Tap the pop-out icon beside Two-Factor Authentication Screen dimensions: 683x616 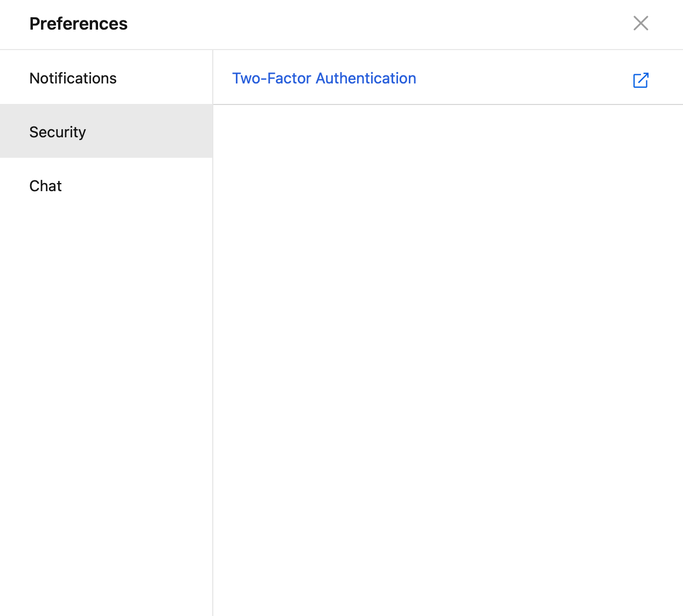pyautogui.click(x=640, y=80)
